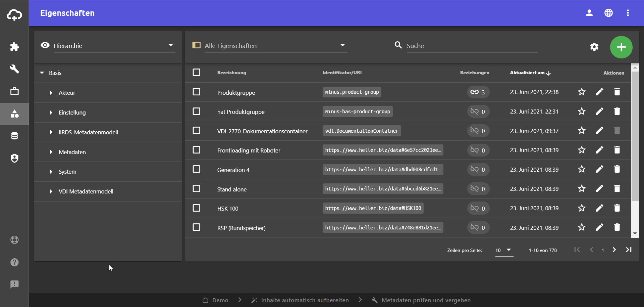Open the shield security sidebar icon

[x=14, y=158]
